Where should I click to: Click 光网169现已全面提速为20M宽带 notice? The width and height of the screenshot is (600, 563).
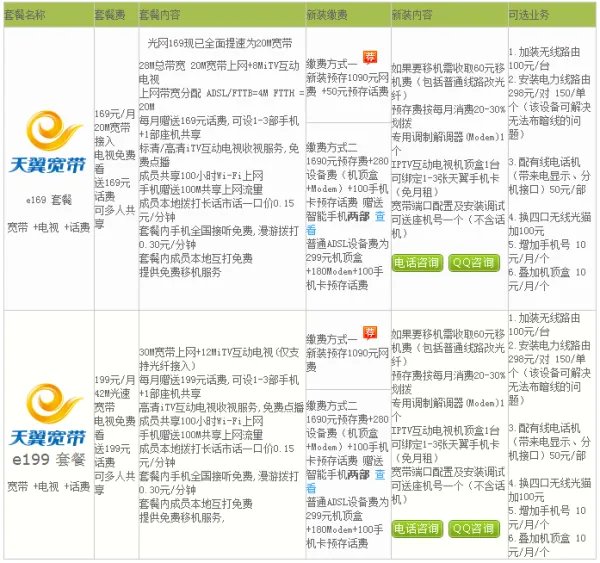coord(220,43)
